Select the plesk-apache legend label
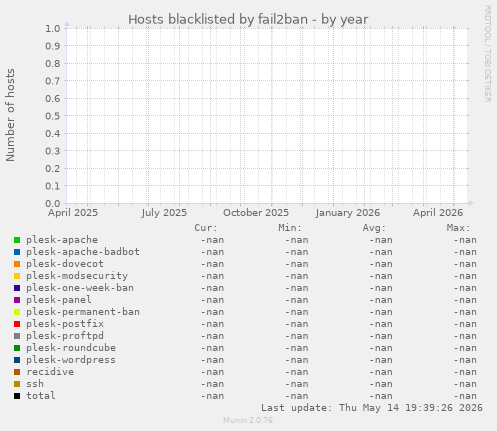The height and width of the screenshot is (431, 497). click(x=62, y=240)
